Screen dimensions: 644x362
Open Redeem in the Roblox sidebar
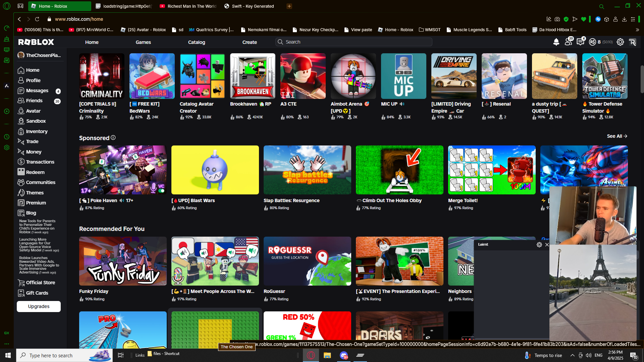tap(35, 172)
